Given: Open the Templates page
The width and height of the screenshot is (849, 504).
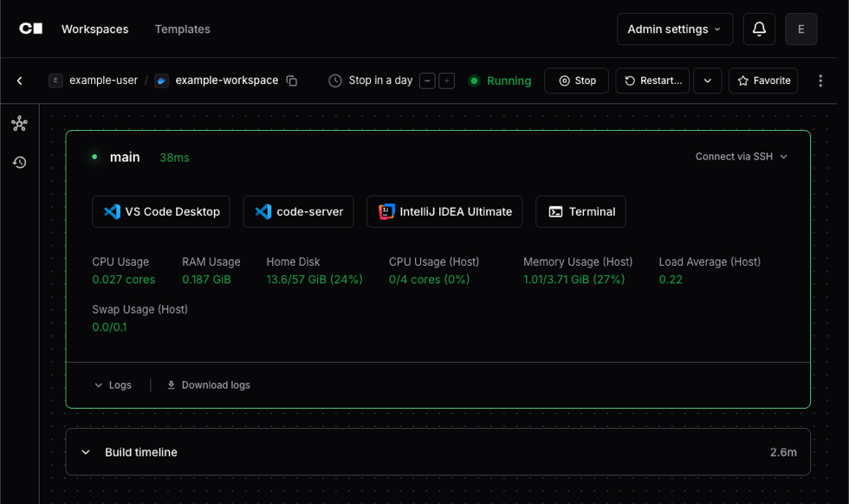Looking at the screenshot, I should point(182,29).
